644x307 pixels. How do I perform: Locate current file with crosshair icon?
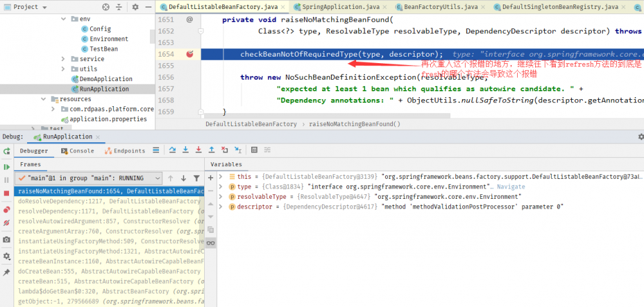[x=106, y=6]
